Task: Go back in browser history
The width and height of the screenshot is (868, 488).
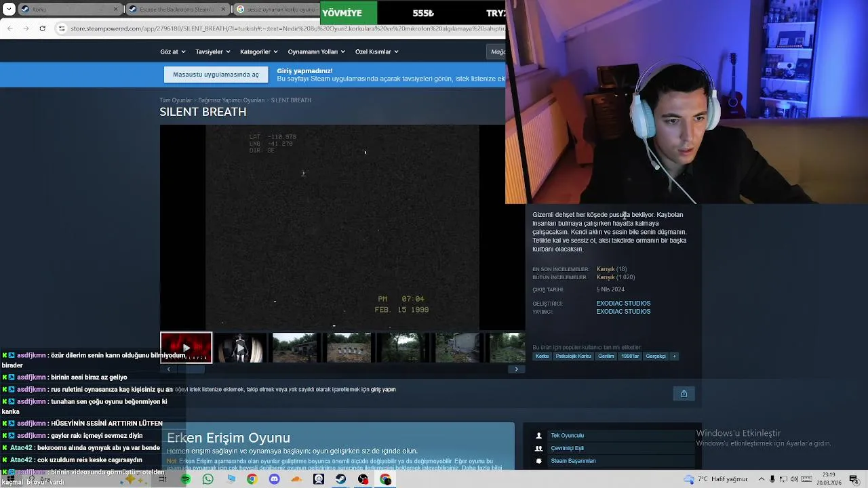Action: (x=9, y=28)
